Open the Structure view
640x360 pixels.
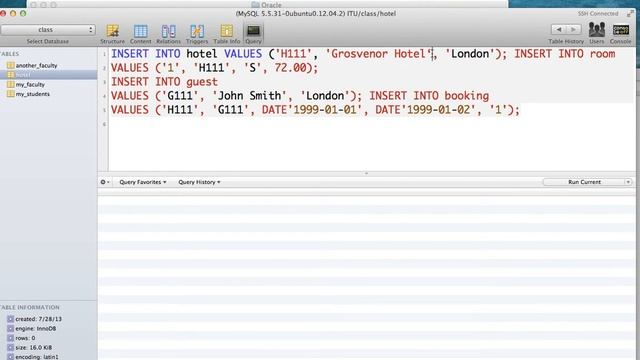point(112,34)
